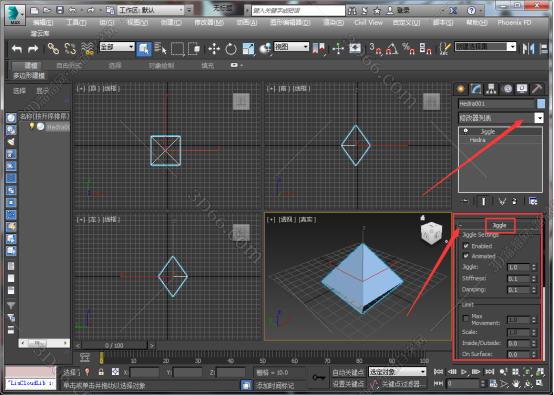Open the Civil View menu

[x=368, y=23]
